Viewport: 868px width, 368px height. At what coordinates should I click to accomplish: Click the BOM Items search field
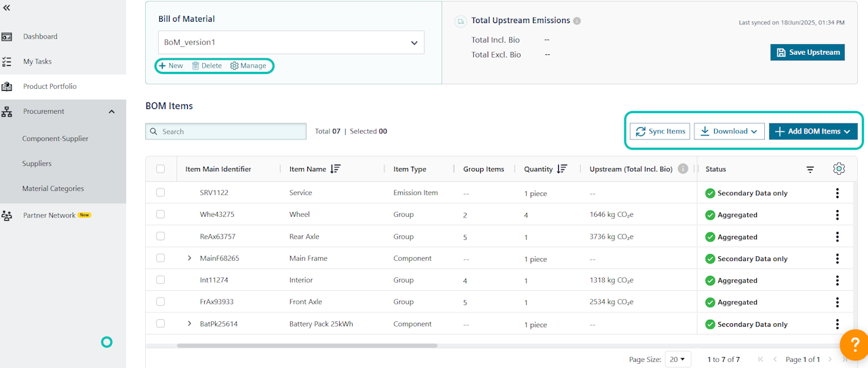pos(226,131)
